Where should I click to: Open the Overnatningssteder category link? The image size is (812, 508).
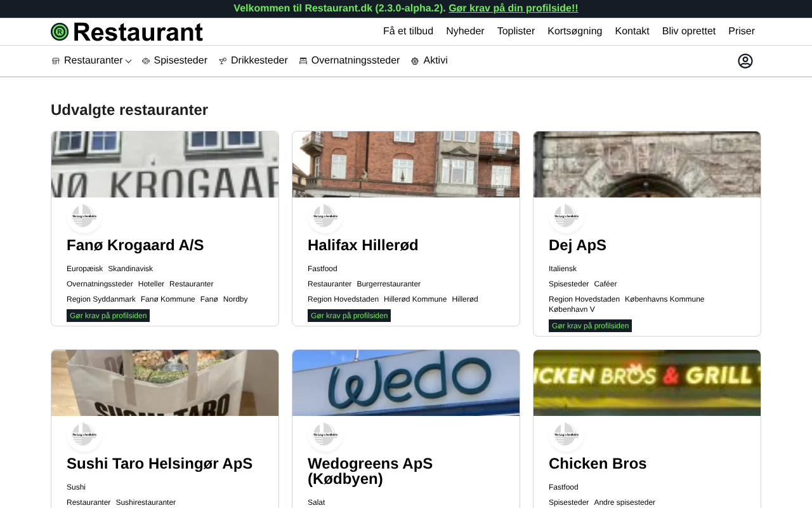pyautogui.click(x=355, y=60)
